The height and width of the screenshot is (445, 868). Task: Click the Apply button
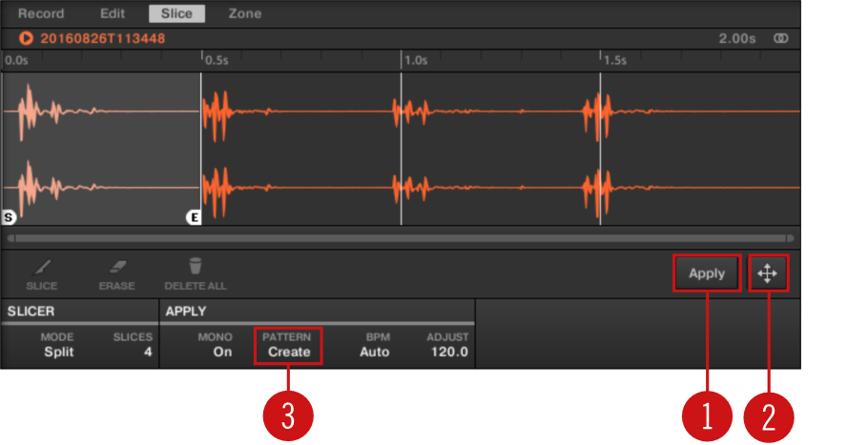pos(707,273)
